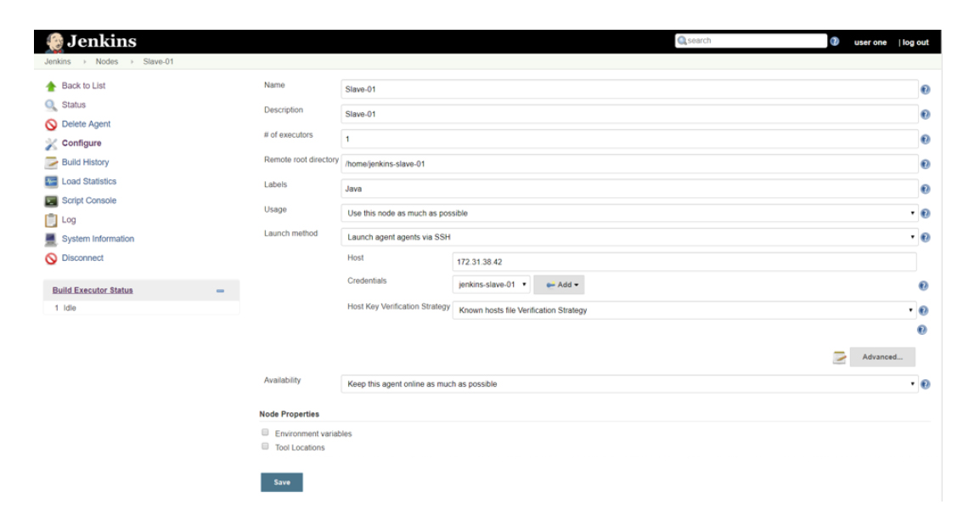This screenshot has height=527, width=980.
Task: Collapse the Build Executor Status panel
Action: (221, 289)
